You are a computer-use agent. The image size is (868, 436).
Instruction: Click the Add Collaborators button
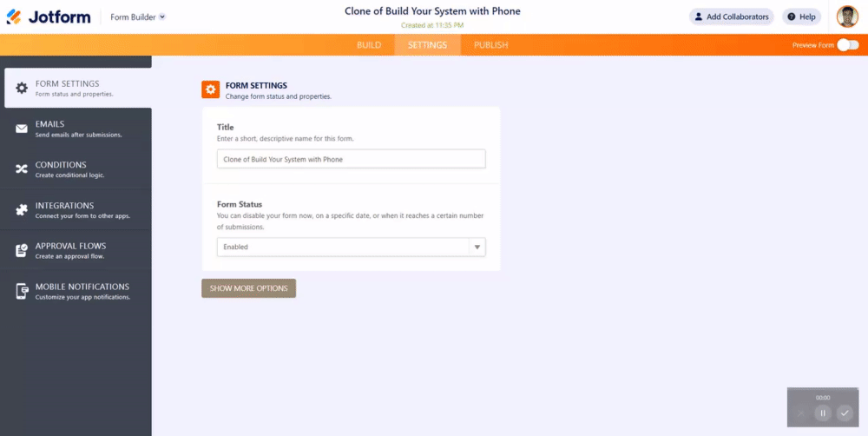731,17
